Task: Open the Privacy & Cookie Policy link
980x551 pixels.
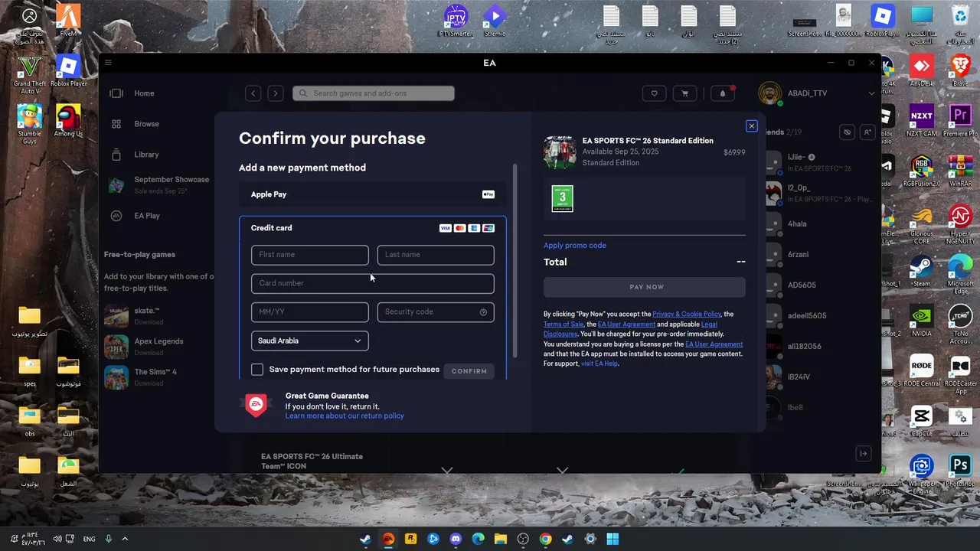Action: (687, 314)
